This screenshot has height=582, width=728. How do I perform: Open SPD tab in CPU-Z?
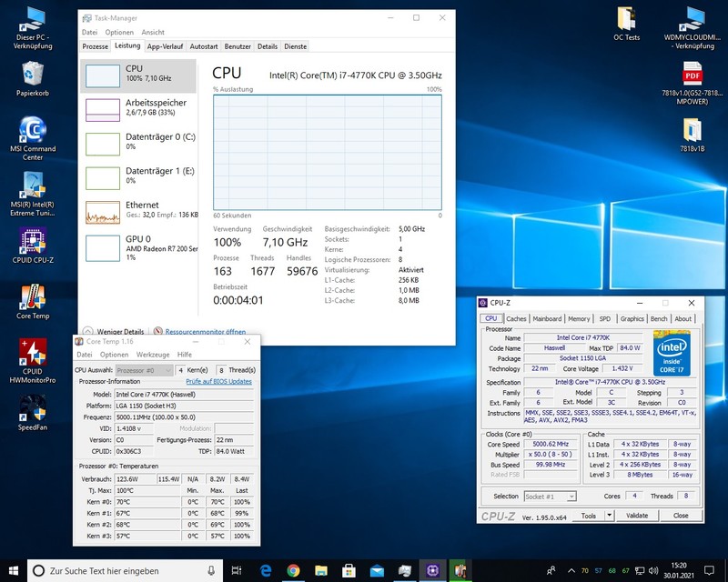(604, 318)
